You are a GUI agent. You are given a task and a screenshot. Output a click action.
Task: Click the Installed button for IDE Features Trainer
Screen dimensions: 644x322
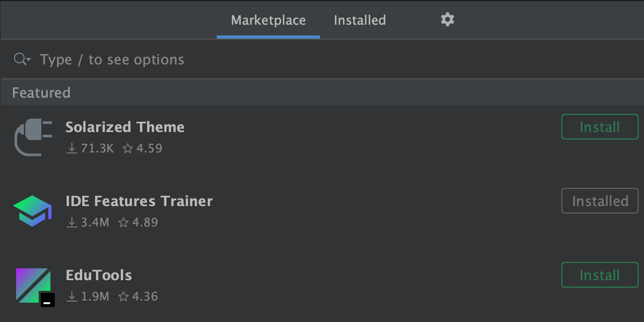pyautogui.click(x=599, y=201)
